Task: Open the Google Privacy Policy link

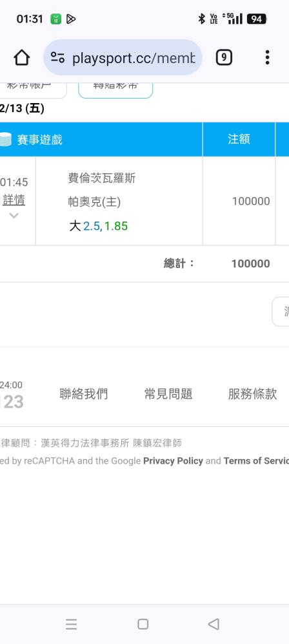Action: (x=173, y=461)
